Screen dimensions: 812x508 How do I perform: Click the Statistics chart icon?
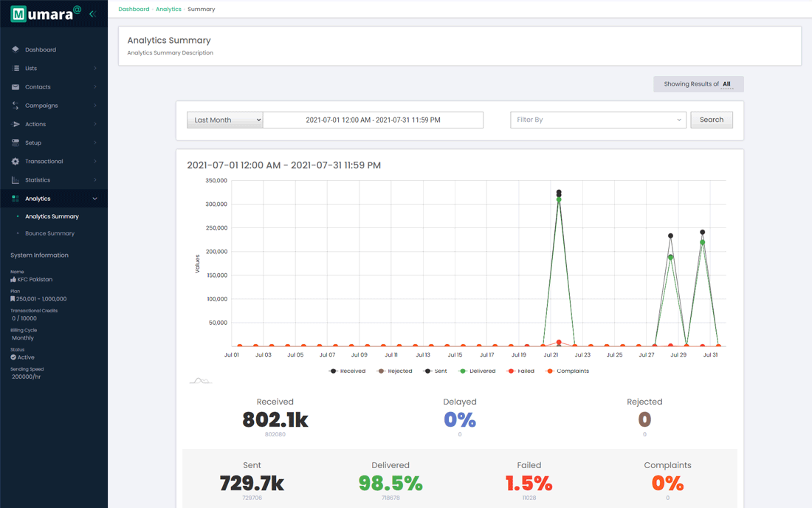(x=16, y=180)
